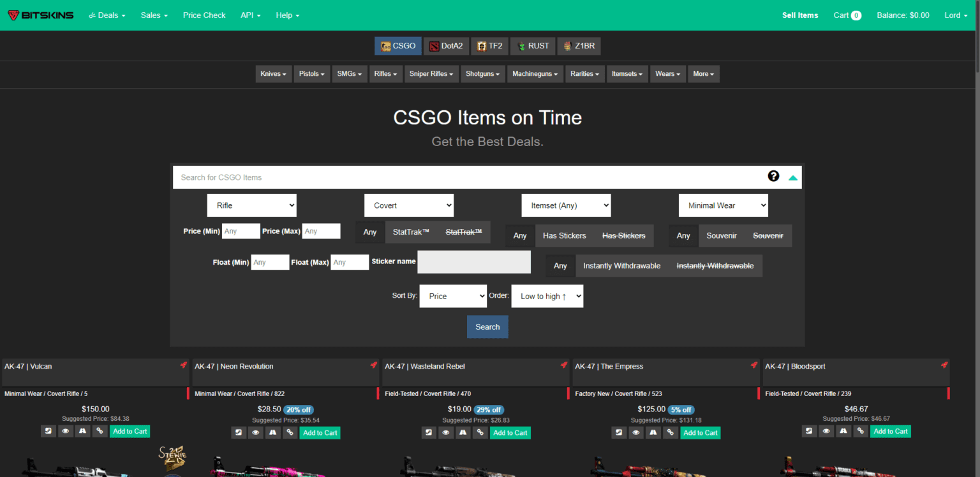
Task: Show only Instantly Withdrawable items
Action: (x=621, y=266)
